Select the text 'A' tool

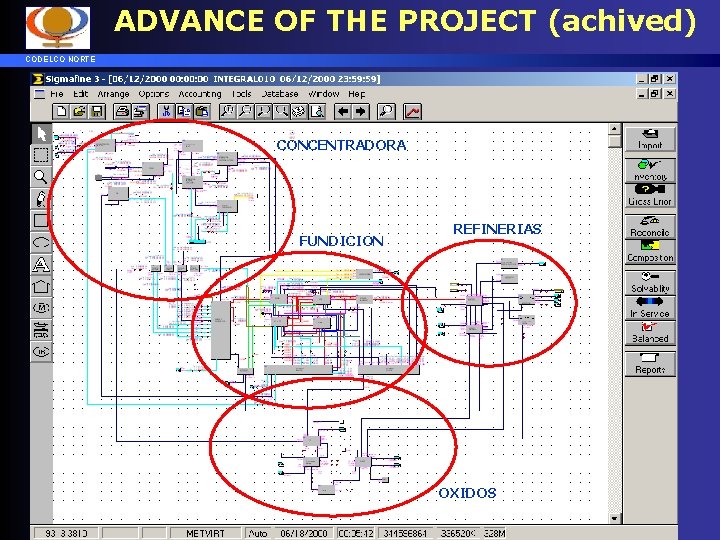point(41,264)
